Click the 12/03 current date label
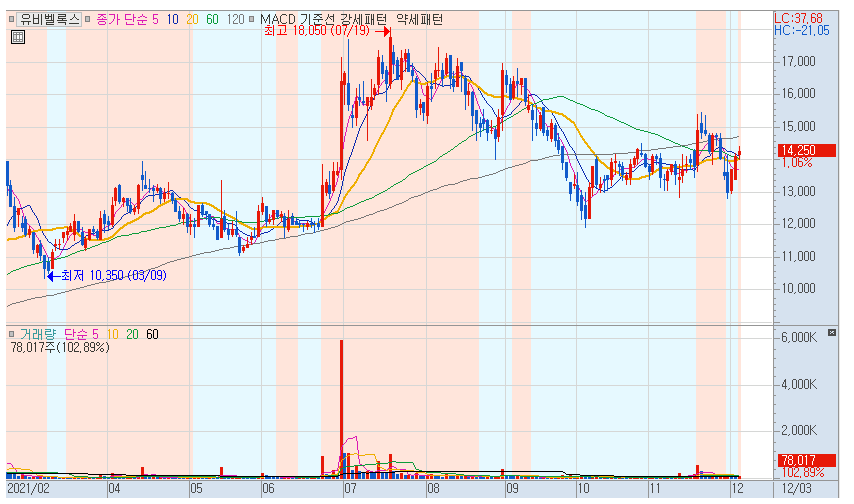This screenshot has width=854, height=504. click(x=796, y=488)
